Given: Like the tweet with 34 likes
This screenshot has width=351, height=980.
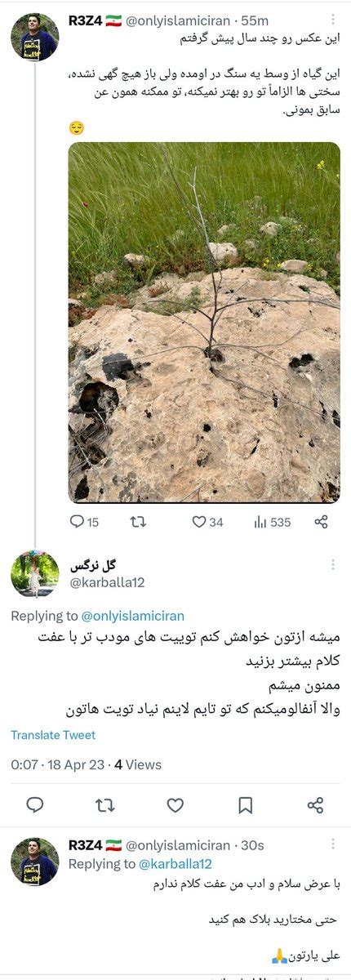Looking at the screenshot, I should tap(198, 522).
